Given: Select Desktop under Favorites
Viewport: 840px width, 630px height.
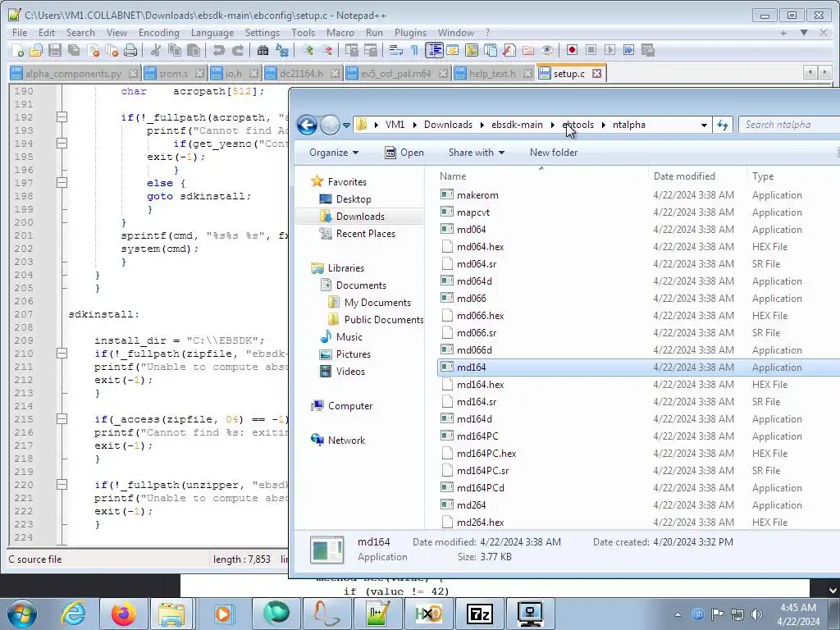Looking at the screenshot, I should pyautogui.click(x=353, y=199).
